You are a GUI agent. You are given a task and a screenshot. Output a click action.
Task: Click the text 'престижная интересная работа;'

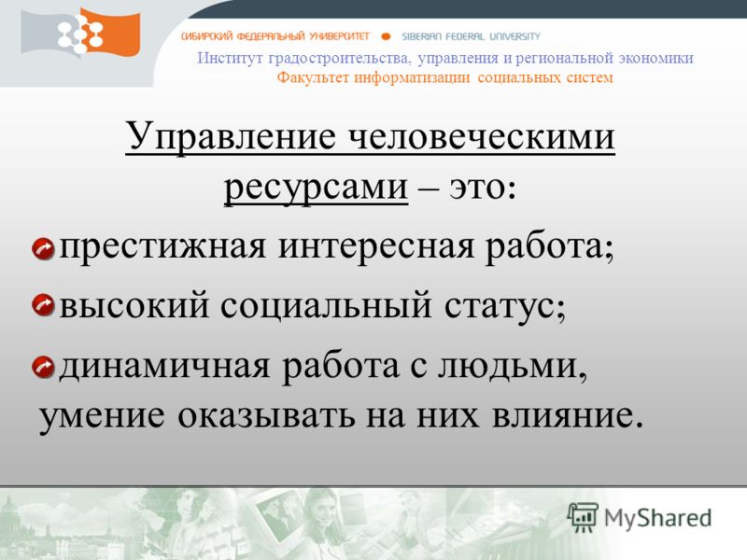[x=336, y=247]
